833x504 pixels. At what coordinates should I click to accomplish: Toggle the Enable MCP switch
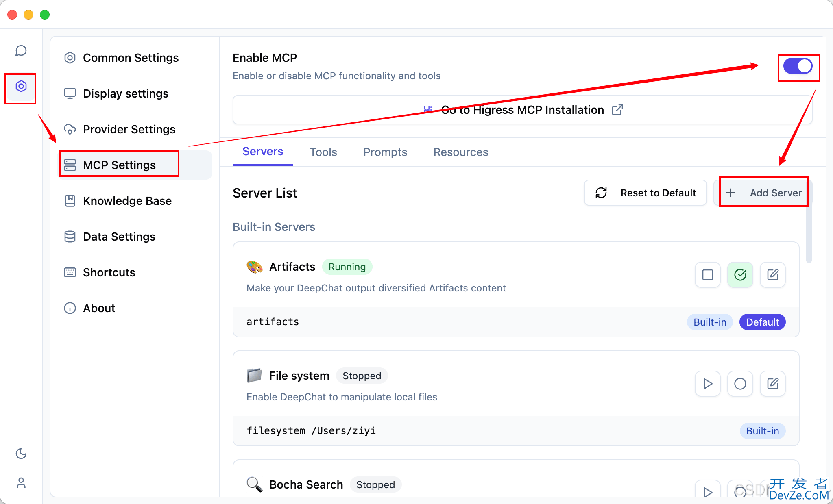[x=798, y=66]
